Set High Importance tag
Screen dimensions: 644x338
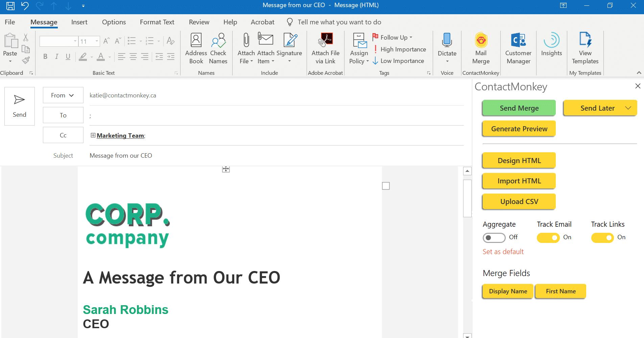tap(400, 49)
